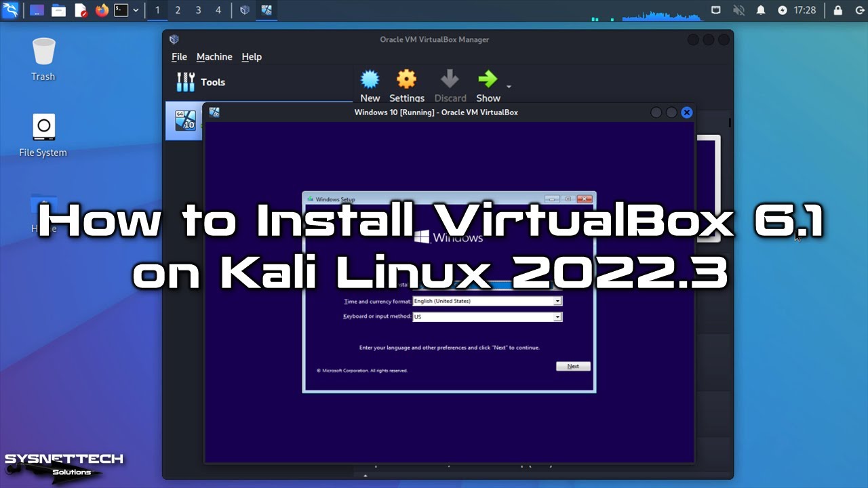The width and height of the screenshot is (868, 488).
Task: Click the 17:28 clock
Action: point(805,10)
